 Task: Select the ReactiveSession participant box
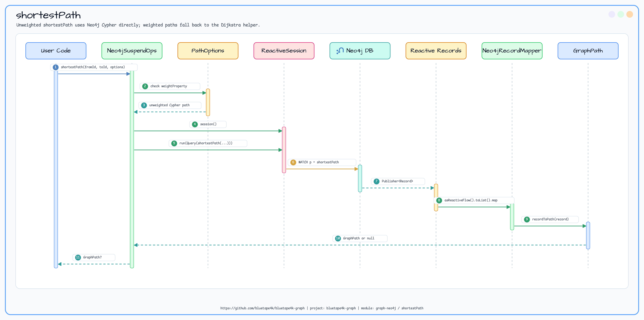(x=284, y=51)
